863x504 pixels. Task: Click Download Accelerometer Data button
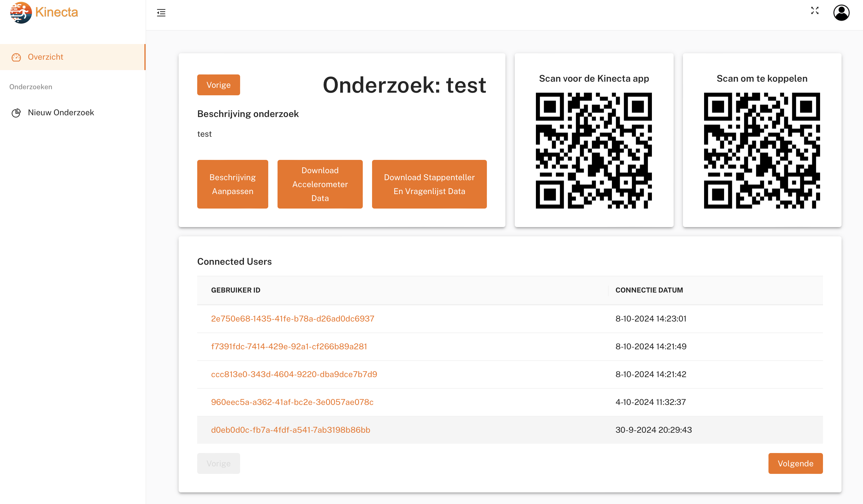click(320, 184)
